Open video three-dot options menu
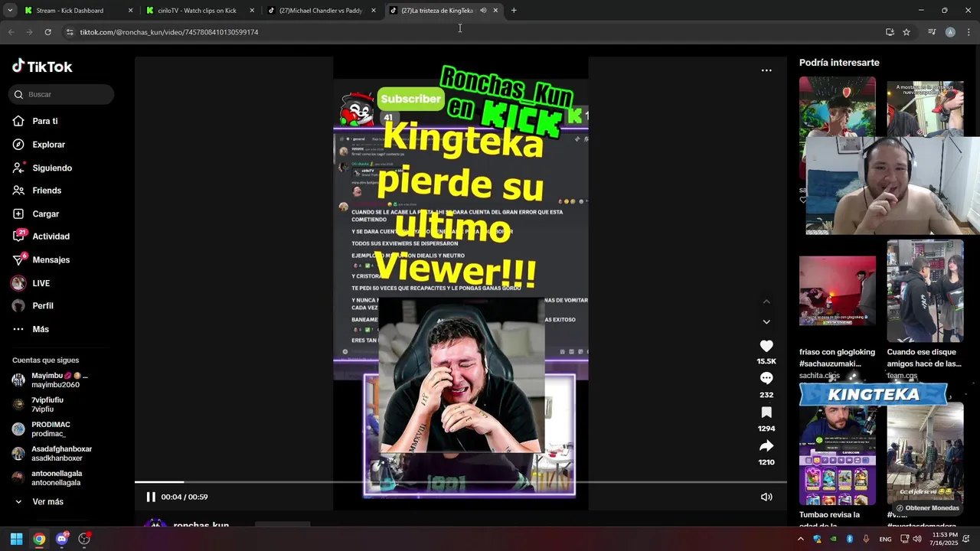Image resolution: width=980 pixels, height=551 pixels. click(766, 70)
